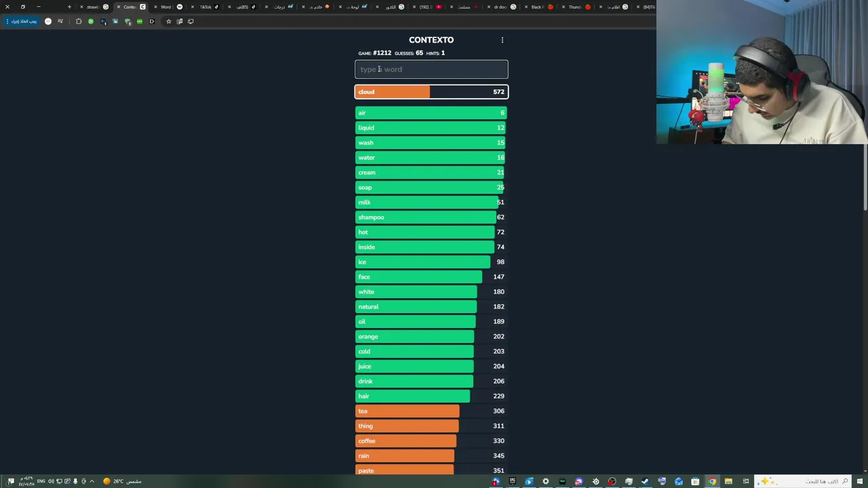
Task: Select the 'thing' guess row
Action: click(431, 426)
